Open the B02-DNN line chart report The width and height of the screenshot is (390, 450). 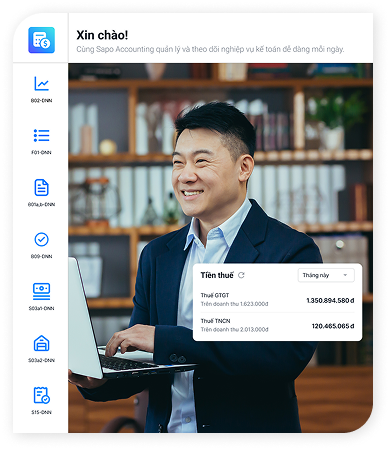point(41,89)
